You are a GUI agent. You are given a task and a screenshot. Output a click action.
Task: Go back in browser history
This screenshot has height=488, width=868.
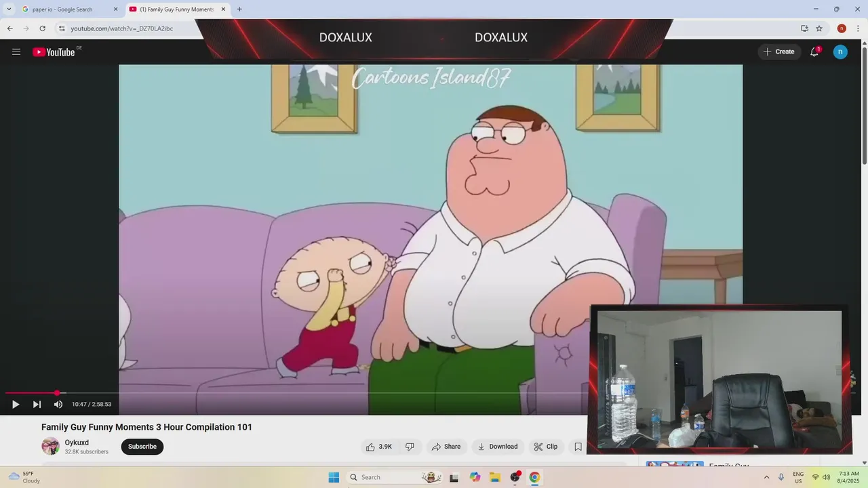coord(10,28)
